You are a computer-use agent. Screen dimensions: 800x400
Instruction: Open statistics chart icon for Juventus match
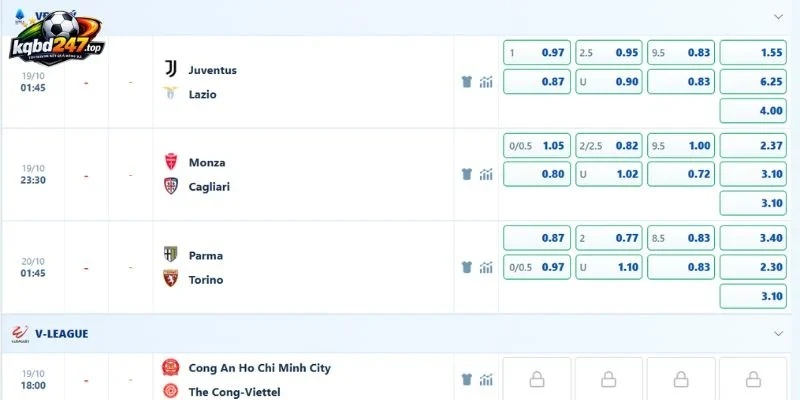click(x=486, y=82)
